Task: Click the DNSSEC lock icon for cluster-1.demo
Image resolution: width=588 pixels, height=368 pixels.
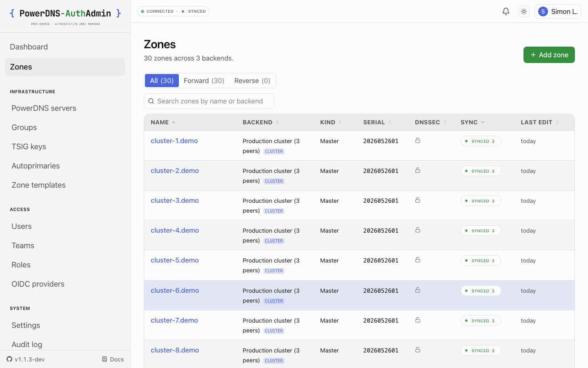Action: (x=418, y=141)
